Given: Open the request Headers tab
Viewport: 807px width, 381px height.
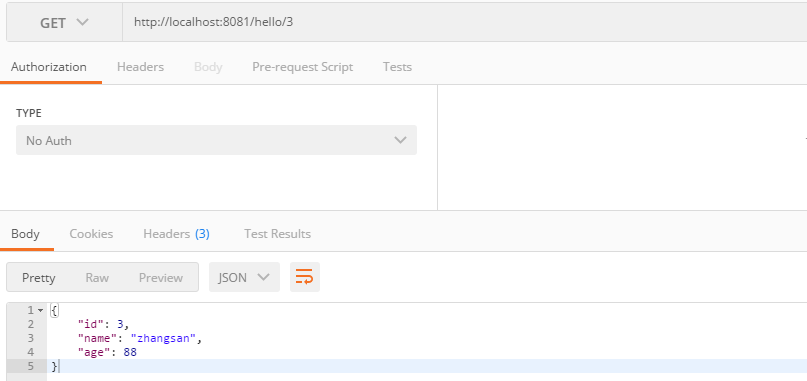Looking at the screenshot, I should [x=141, y=67].
